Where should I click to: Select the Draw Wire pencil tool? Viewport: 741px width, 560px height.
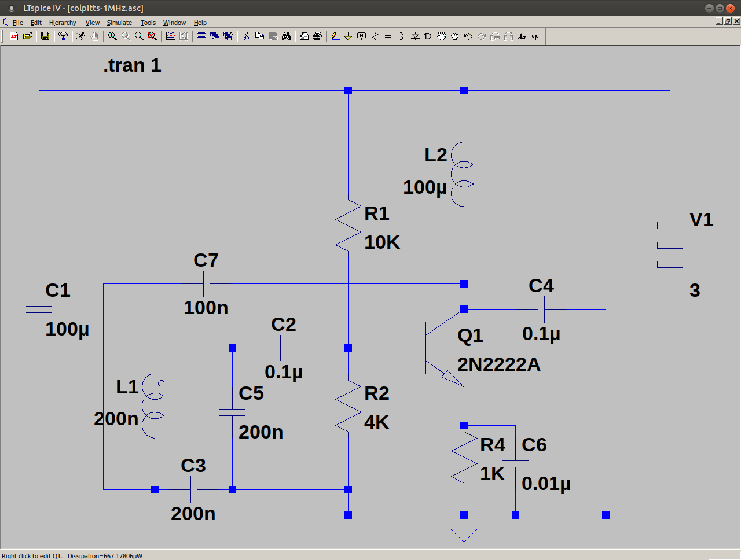pos(335,36)
